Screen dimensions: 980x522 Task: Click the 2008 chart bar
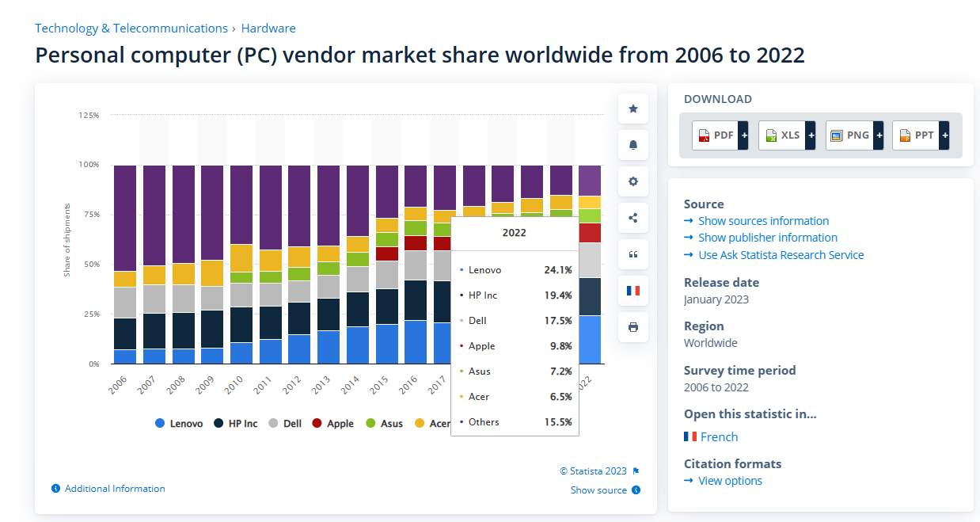click(184, 265)
